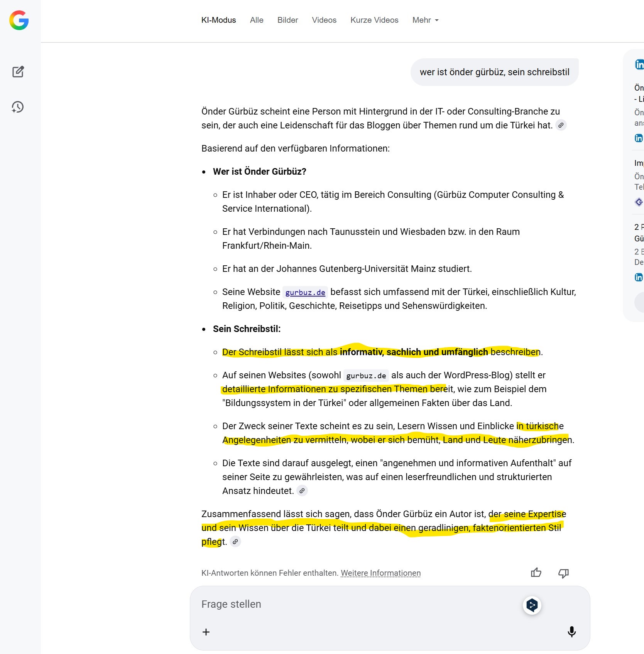Start a new chat with the compose icon
The image size is (644, 654).
[x=18, y=72]
